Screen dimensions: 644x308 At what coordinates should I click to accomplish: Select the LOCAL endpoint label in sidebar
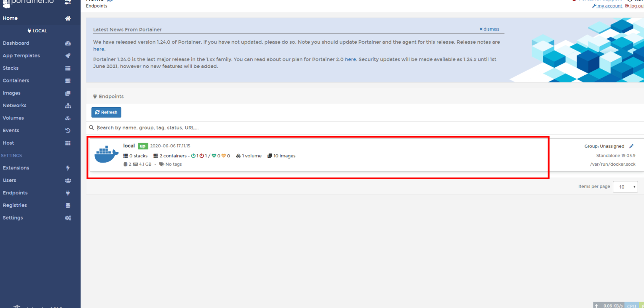coord(37,31)
